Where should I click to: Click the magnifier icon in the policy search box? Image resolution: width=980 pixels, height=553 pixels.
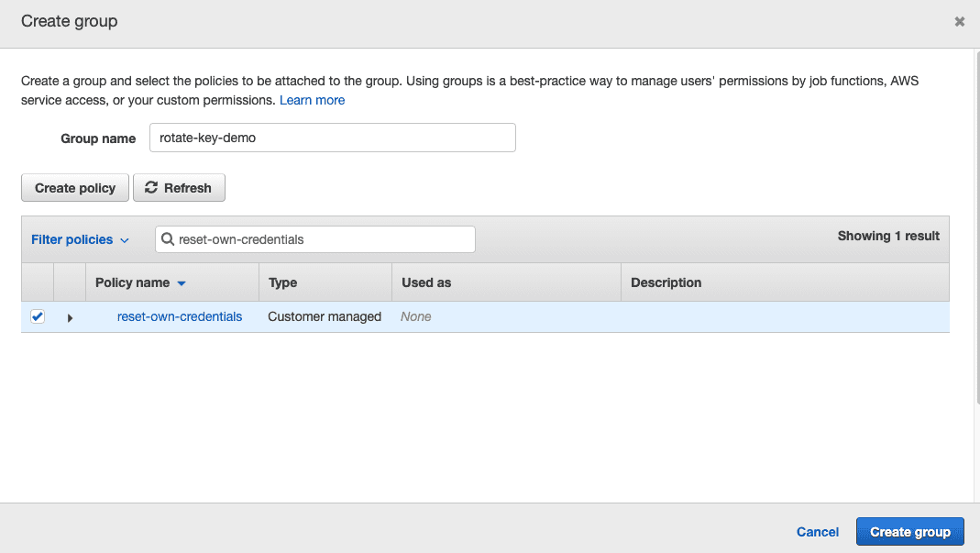[x=168, y=238]
